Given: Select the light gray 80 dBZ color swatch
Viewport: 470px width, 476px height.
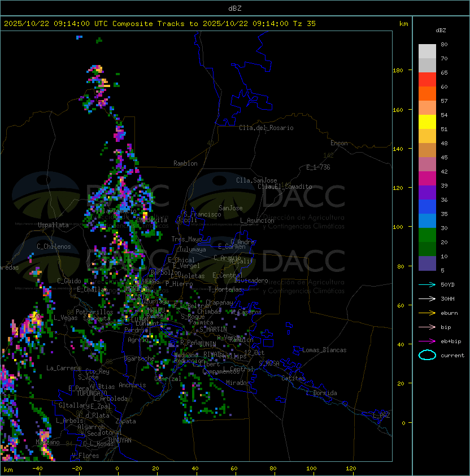Looking at the screenshot, I should (427, 51).
